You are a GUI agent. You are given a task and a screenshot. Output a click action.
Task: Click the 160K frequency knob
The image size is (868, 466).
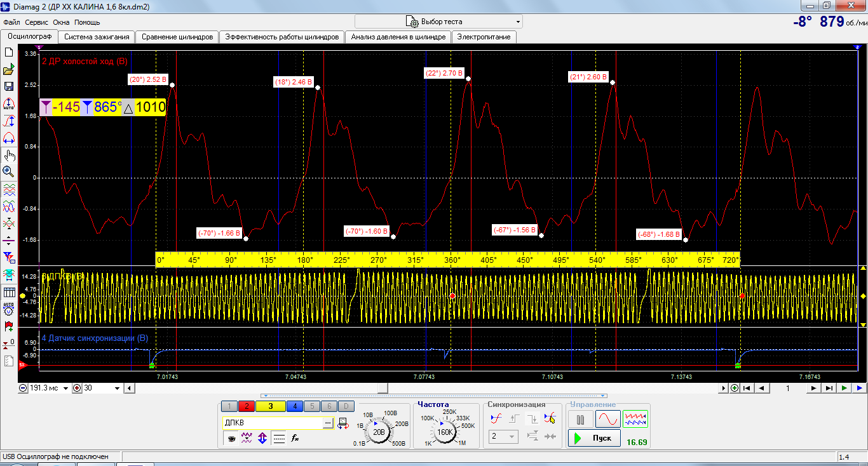tap(444, 432)
